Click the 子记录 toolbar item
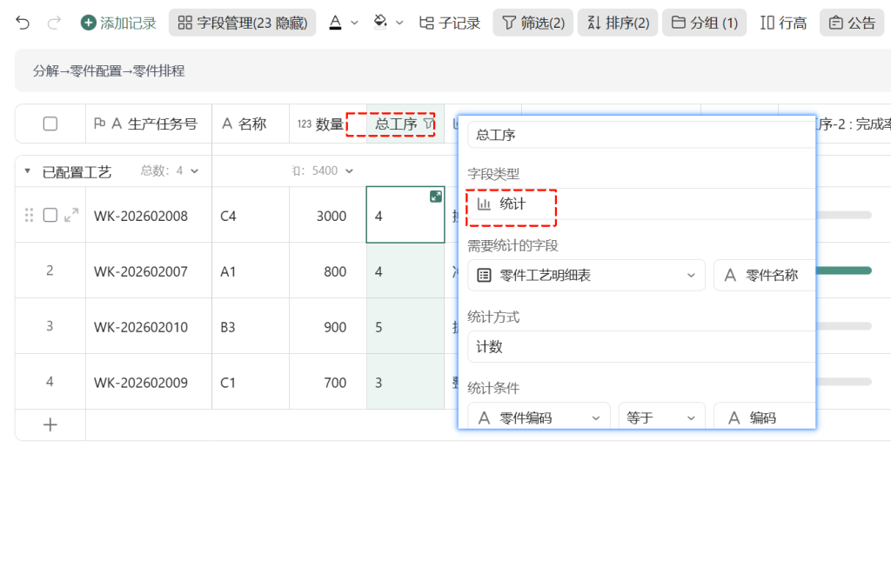 450,23
